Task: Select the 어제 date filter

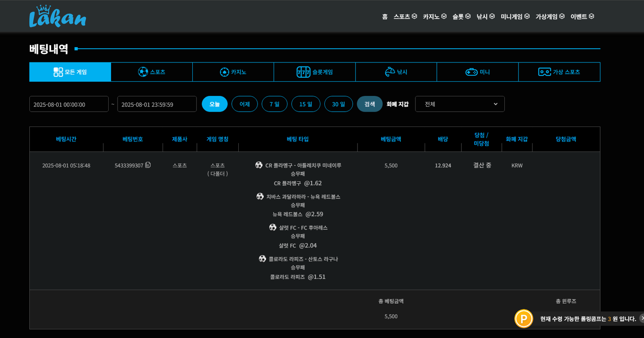Action: pos(244,104)
